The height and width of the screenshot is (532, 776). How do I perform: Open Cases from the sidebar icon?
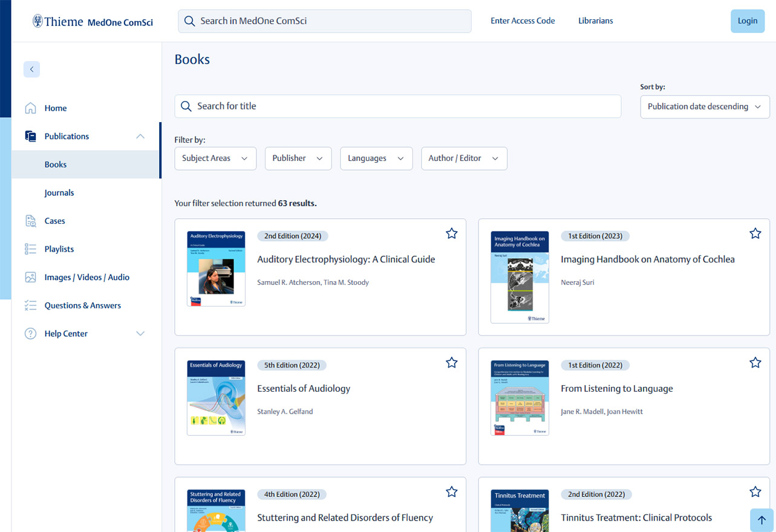point(31,221)
